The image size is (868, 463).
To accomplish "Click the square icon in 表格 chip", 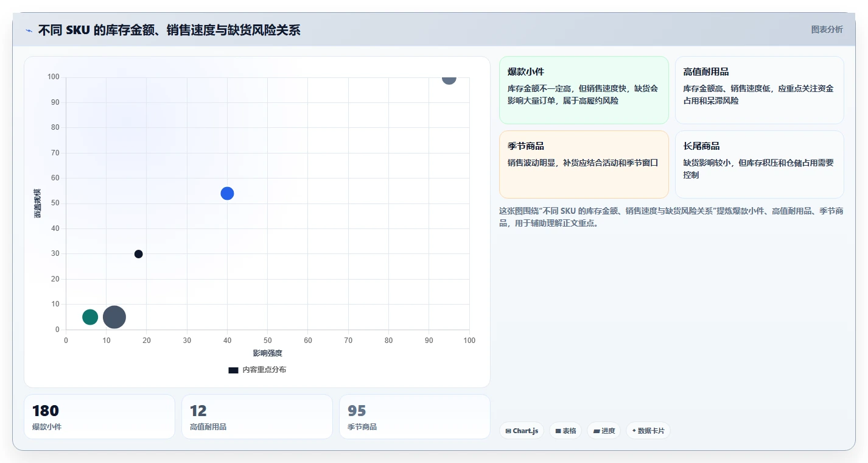I will [558, 431].
